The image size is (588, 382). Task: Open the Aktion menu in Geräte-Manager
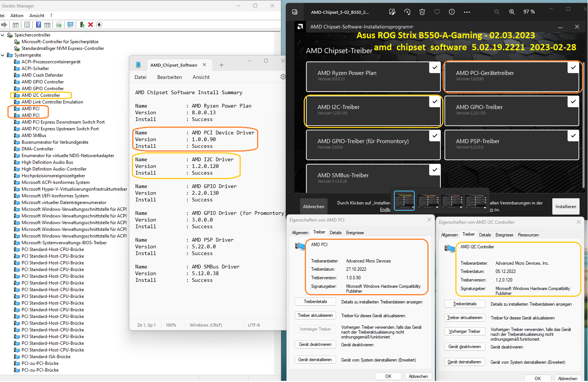[17, 16]
